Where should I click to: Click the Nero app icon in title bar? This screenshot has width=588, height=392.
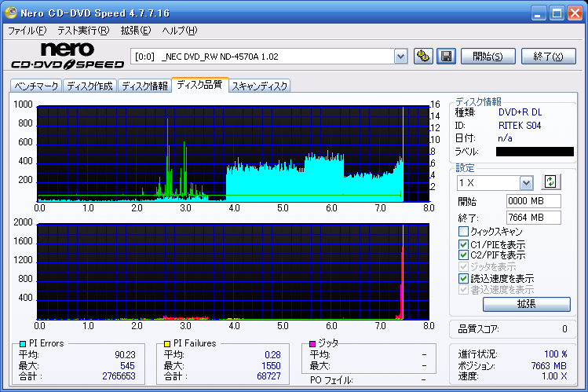click(x=10, y=13)
